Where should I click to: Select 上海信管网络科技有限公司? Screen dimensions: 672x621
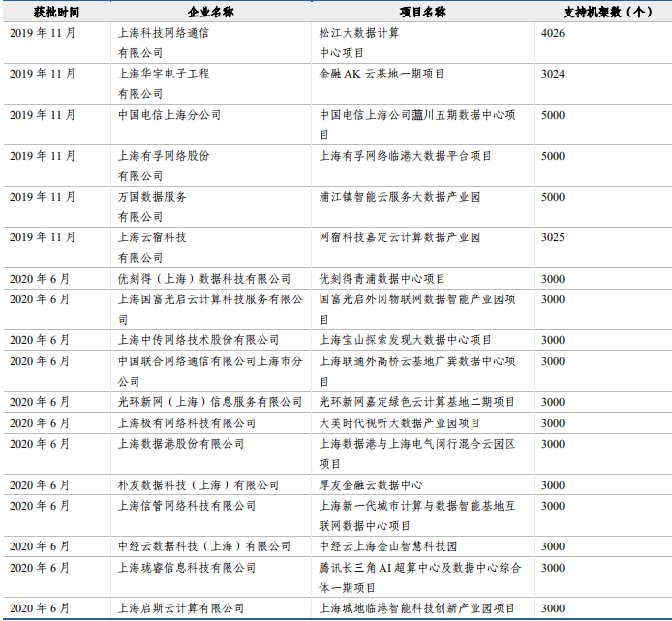pyautogui.click(x=187, y=506)
